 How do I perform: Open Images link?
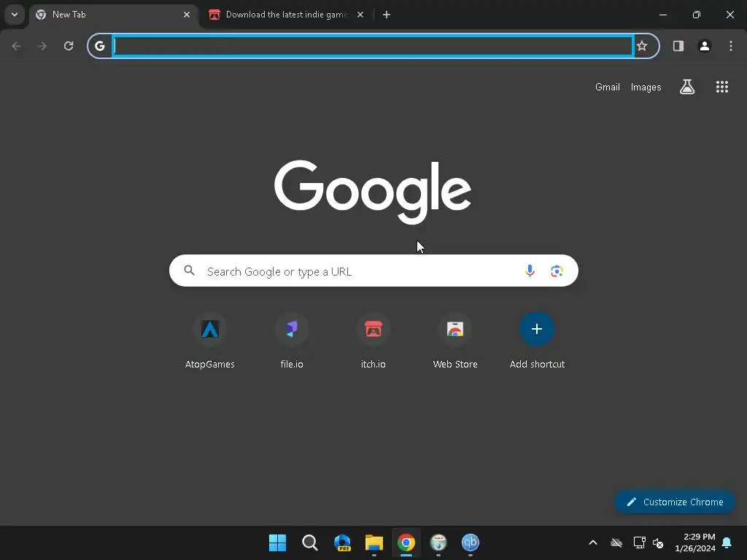(646, 87)
